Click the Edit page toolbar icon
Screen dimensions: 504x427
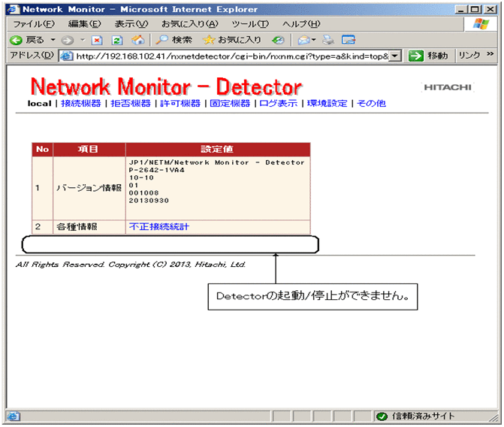(349, 41)
